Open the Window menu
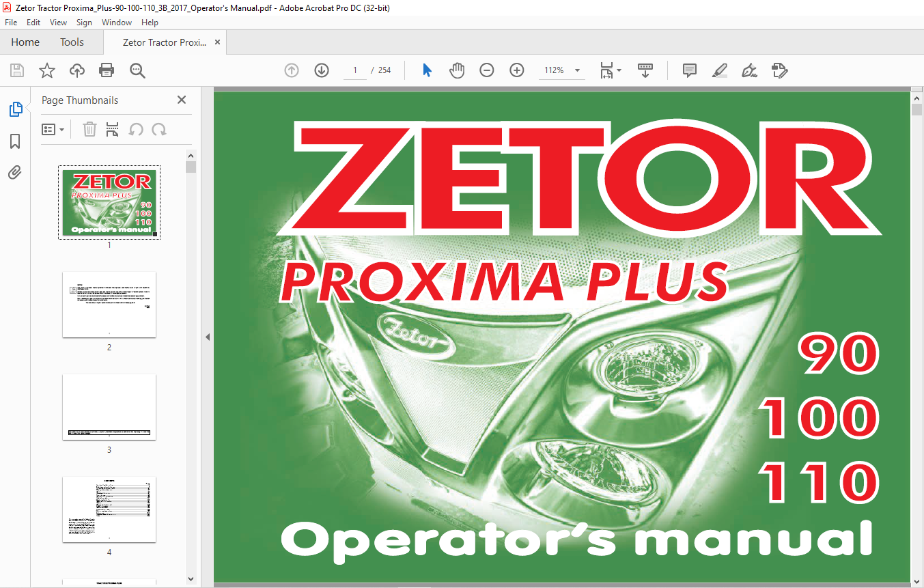924x588 pixels. [x=117, y=23]
